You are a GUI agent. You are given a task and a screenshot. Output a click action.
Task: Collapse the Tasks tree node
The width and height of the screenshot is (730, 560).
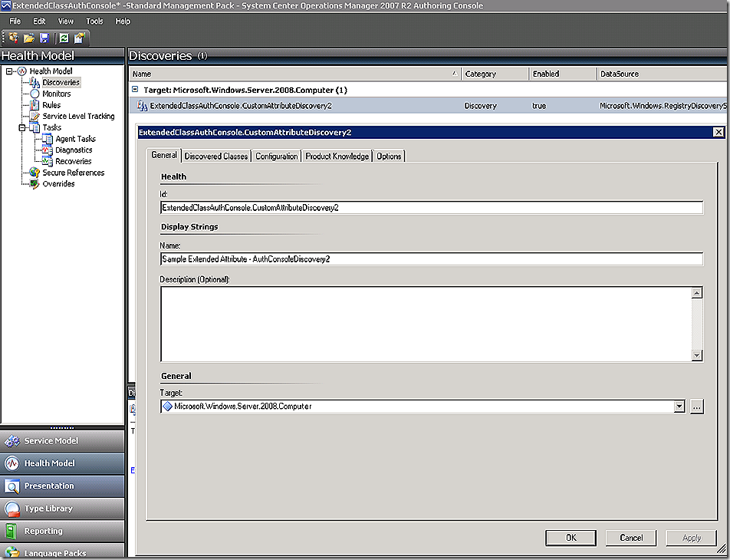point(22,127)
